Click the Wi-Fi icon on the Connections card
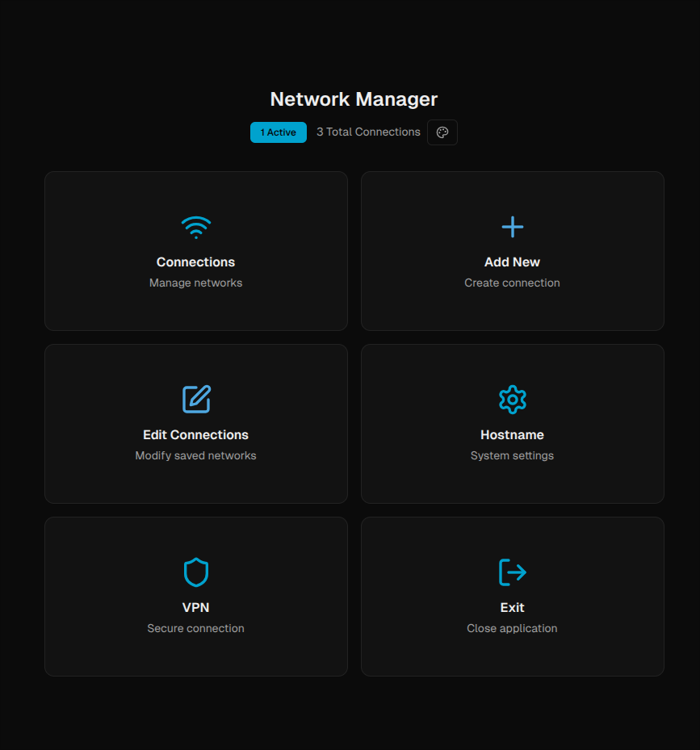 [195, 227]
